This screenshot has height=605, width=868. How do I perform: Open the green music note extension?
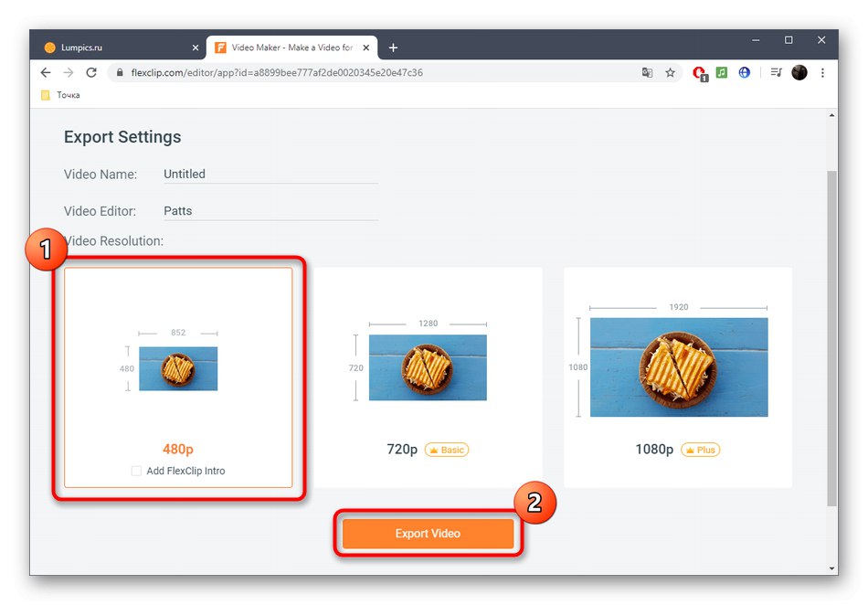coord(722,72)
